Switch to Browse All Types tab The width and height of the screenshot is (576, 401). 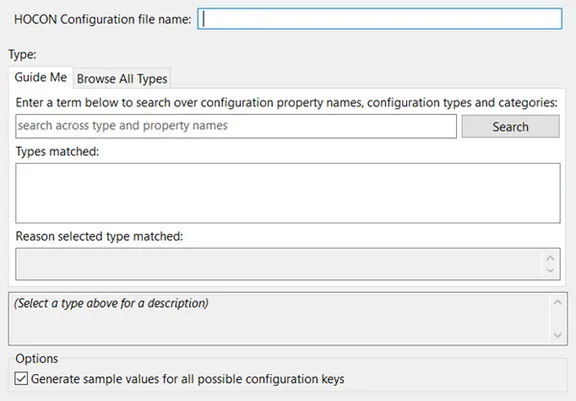coord(122,79)
